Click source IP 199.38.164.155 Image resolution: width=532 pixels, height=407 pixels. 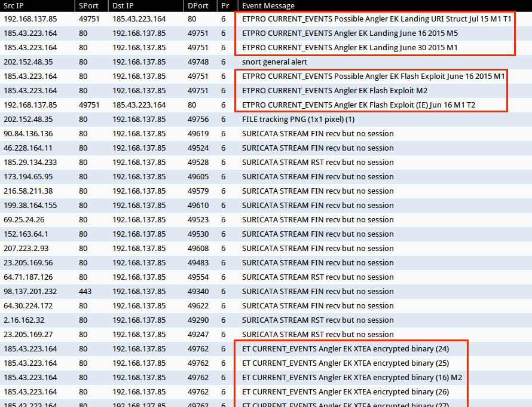pos(30,205)
